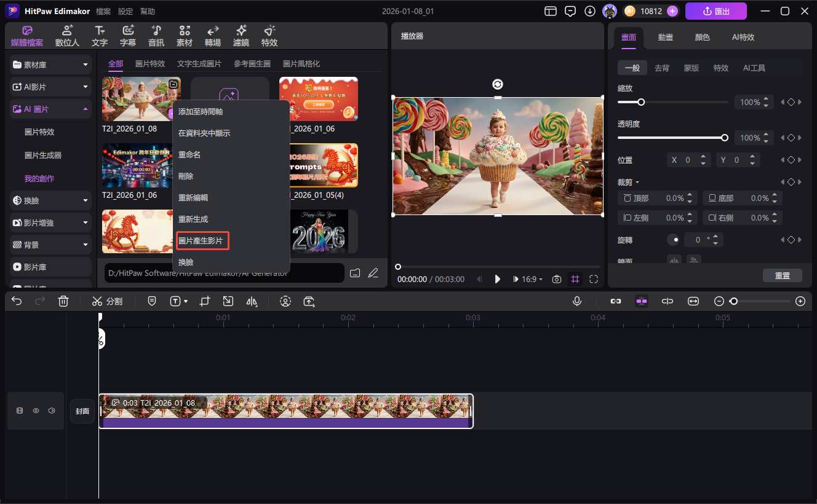Open the 濾鏡 filters panel

pos(241,35)
